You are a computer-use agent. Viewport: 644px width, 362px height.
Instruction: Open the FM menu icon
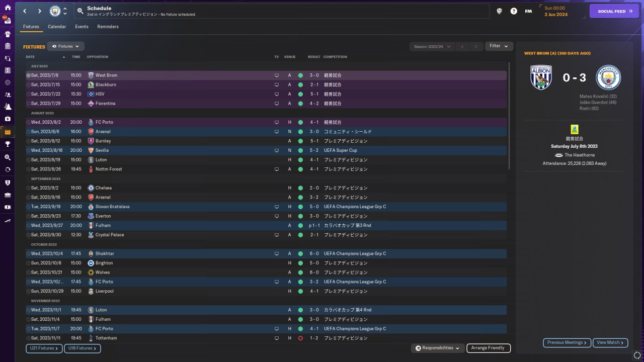(528, 11)
